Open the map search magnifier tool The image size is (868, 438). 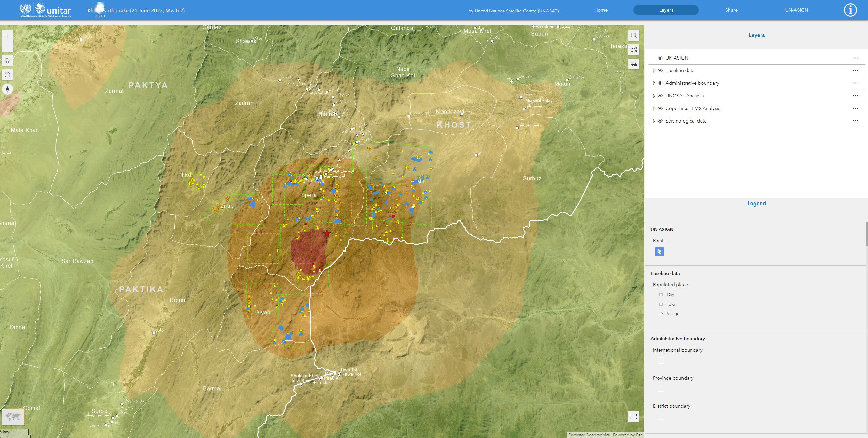click(x=633, y=35)
